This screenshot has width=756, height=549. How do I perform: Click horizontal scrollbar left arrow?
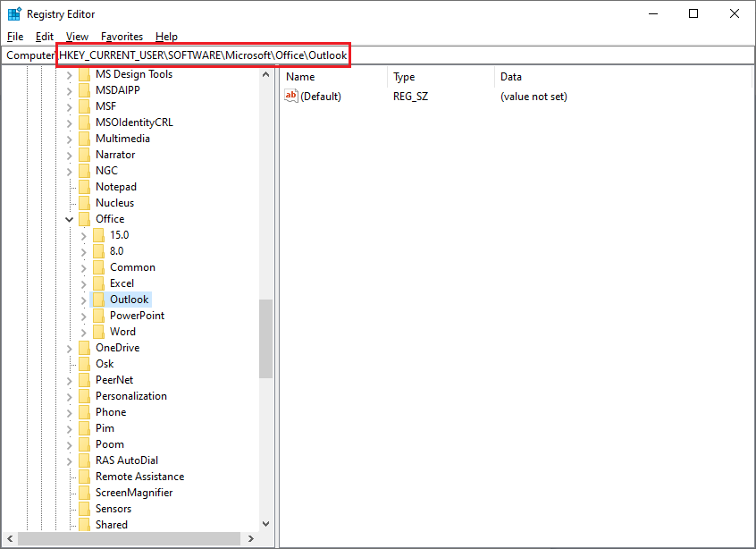point(10,538)
